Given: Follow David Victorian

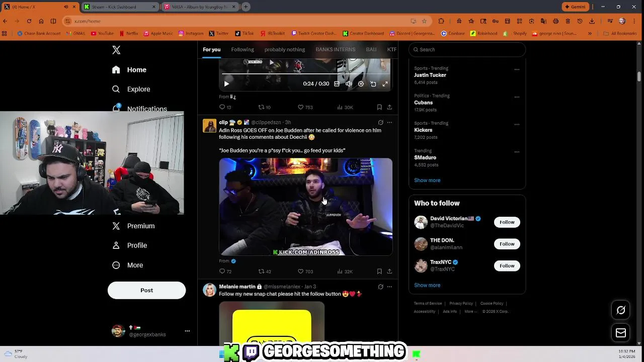Looking at the screenshot, I should coord(507,222).
